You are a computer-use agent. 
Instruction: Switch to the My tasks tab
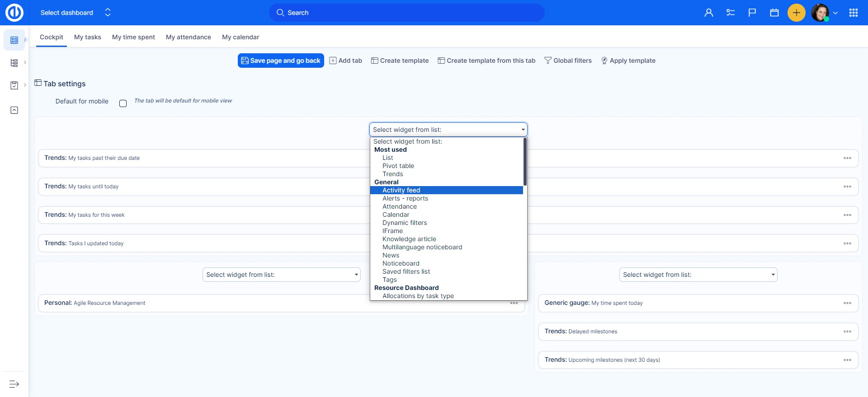[x=88, y=37]
